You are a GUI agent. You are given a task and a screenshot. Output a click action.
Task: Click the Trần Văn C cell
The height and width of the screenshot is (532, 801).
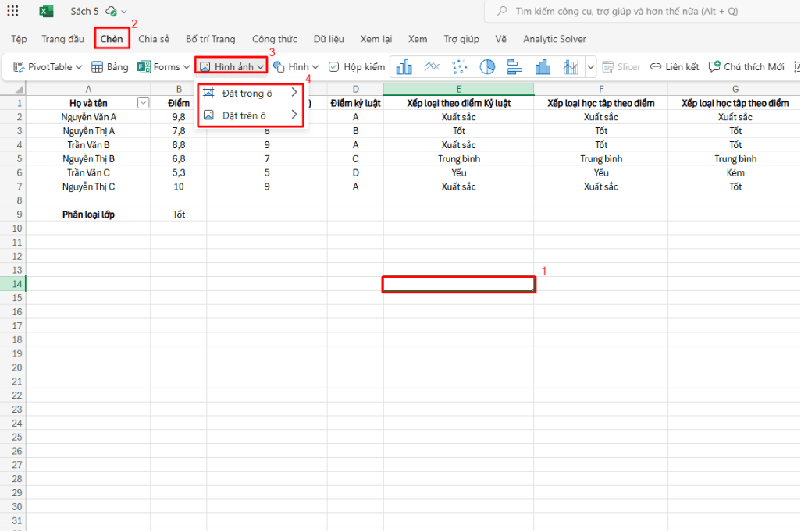tap(88, 172)
